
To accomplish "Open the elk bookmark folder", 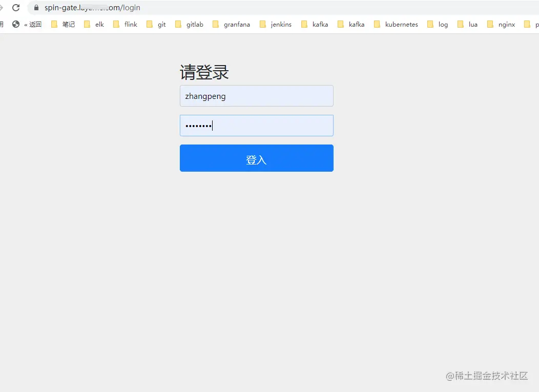I will tap(94, 24).
